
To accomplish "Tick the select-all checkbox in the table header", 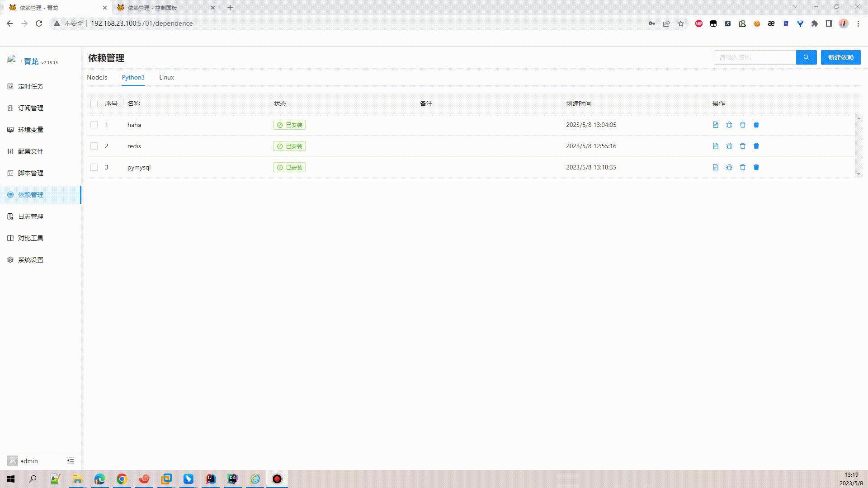I will pyautogui.click(x=94, y=103).
